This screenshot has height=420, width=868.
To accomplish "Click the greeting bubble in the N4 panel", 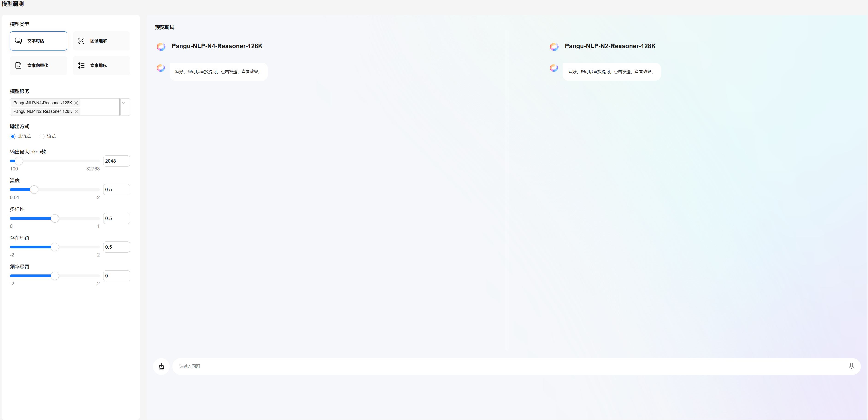I will [219, 71].
